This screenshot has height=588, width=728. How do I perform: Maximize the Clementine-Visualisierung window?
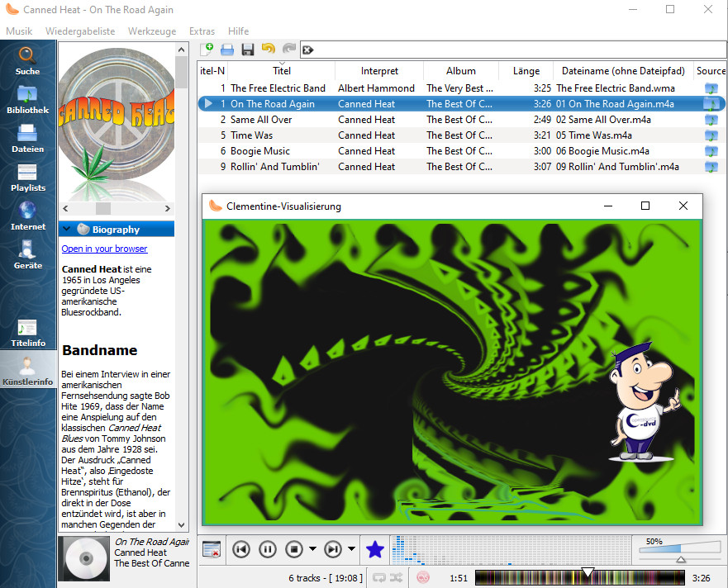pos(645,206)
